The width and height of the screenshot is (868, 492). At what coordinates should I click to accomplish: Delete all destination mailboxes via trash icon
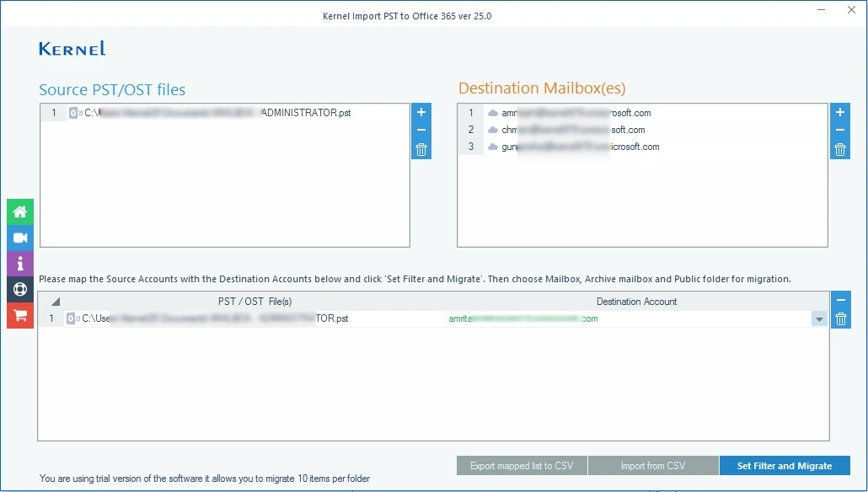pyautogui.click(x=839, y=149)
